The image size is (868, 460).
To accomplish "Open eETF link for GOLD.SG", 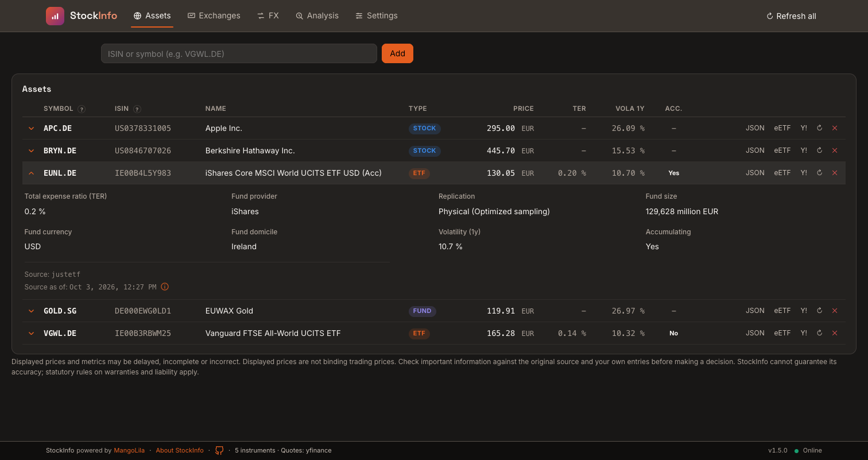I will [x=782, y=311].
